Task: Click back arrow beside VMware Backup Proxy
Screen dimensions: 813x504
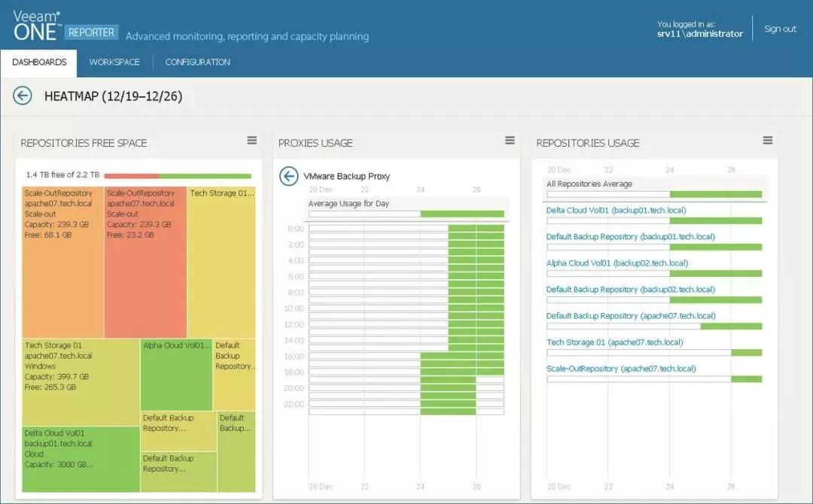Action: coord(288,176)
